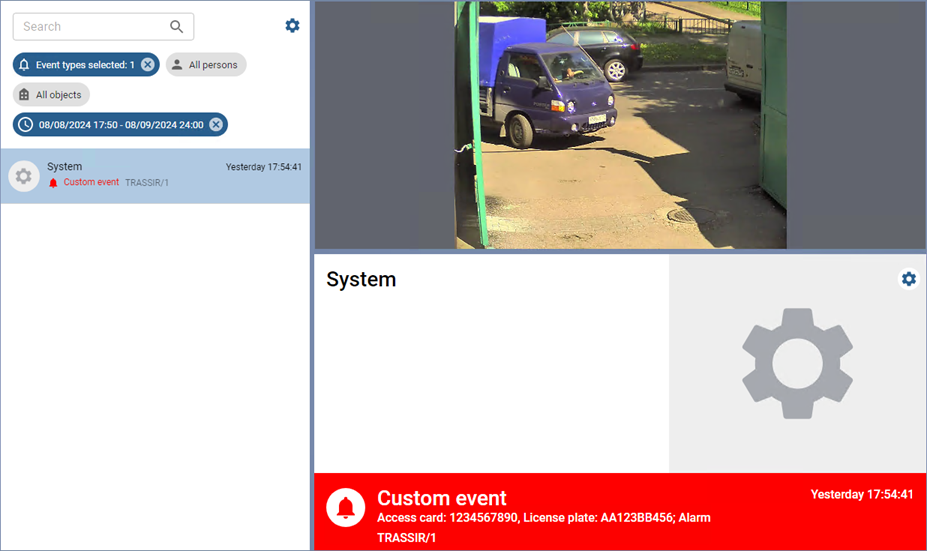The width and height of the screenshot is (927, 551).
Task: Clear the Event types selected filter
Action: coord(148,65)
